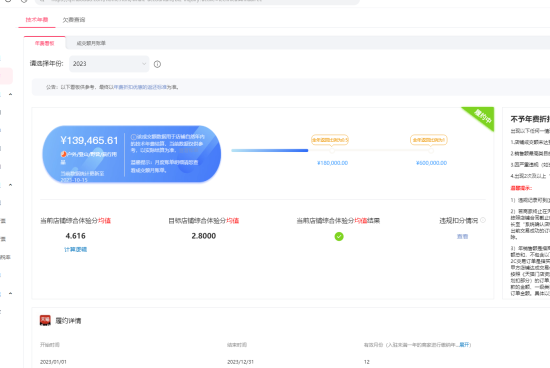Click the 展开 link in 有效月份 header
Screen dimensions: 550x368
(464, 345)
